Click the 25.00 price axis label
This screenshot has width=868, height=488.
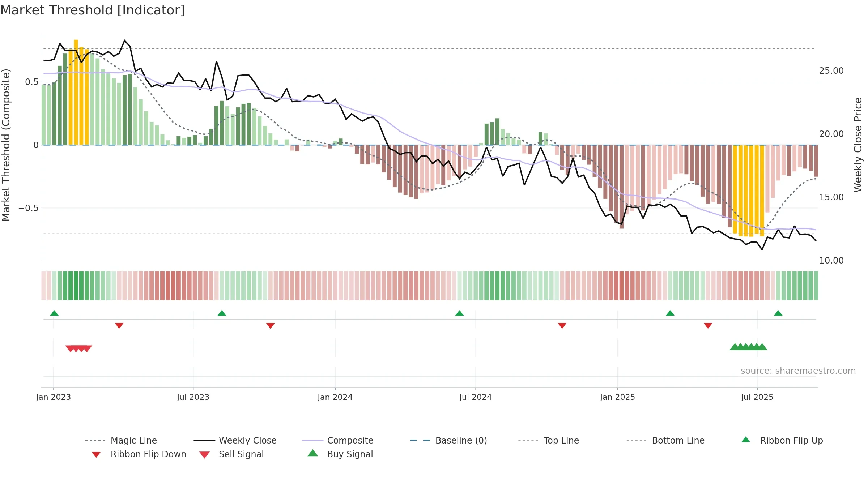(831, 71)
